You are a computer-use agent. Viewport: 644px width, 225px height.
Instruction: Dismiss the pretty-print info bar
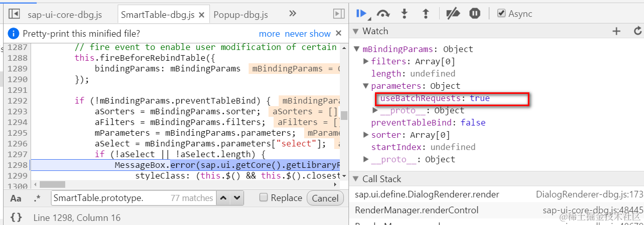tap(339, 34)
